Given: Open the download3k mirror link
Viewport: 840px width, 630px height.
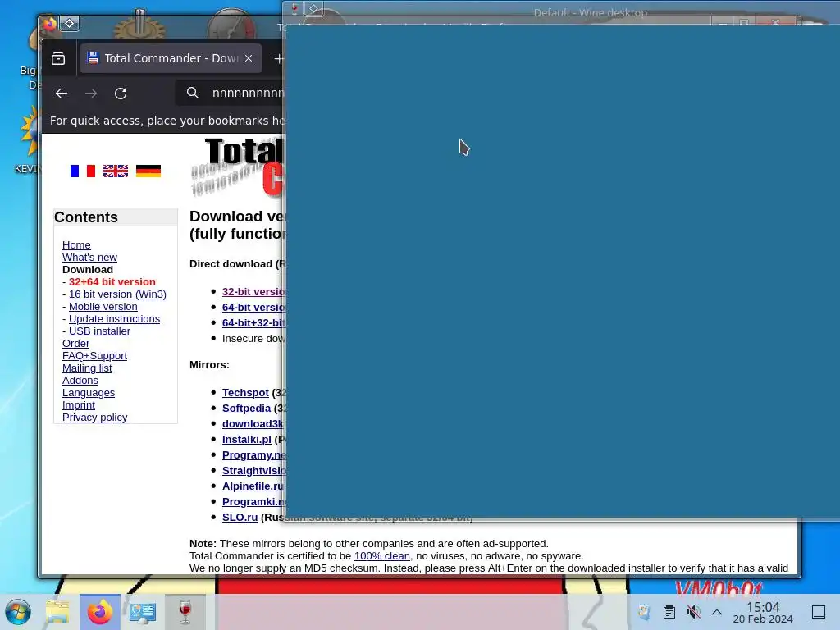Looking at the screenshot, I should [253, 424].
